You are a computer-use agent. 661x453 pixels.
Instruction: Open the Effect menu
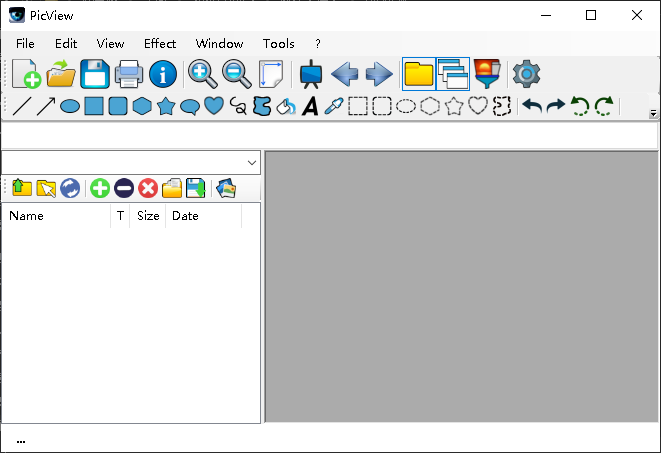160,43
